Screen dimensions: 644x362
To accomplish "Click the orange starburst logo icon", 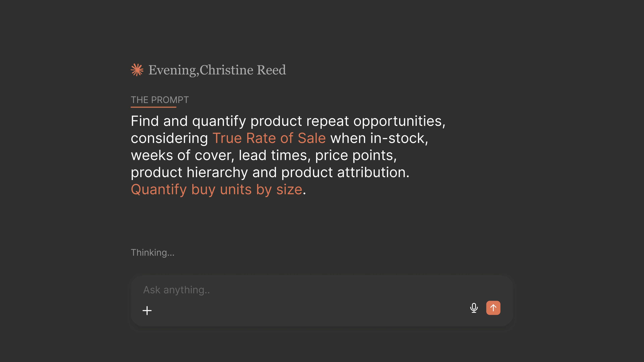I will pyautogui.click(x=137, y=70).
